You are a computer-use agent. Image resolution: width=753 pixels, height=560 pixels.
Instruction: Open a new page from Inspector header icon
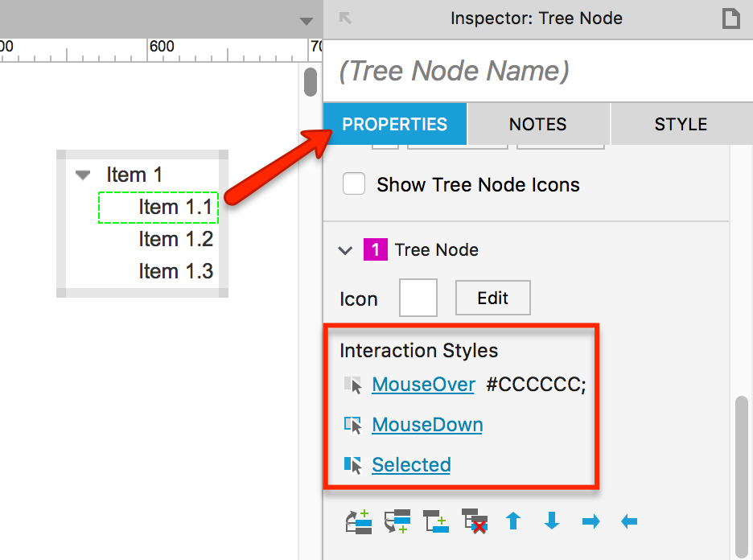731,18
